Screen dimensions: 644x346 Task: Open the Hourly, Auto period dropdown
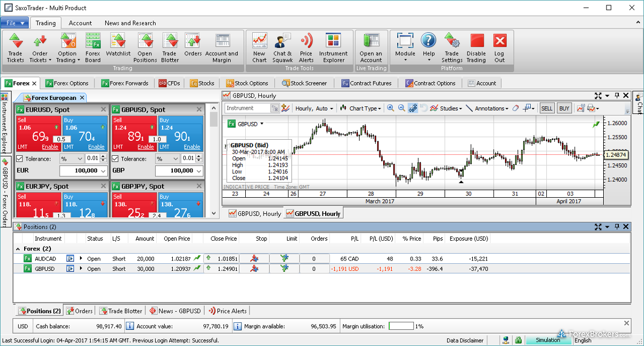314,109
